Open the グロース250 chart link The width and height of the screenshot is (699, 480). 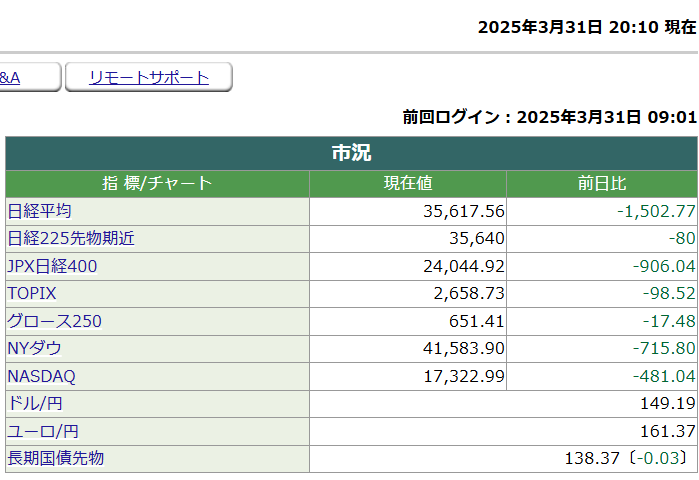(54, 321)
